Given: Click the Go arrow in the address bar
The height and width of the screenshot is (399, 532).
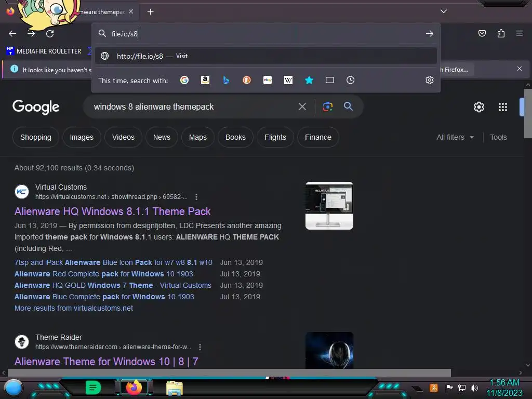Looking at the screenshot, I should click(430, 34).
